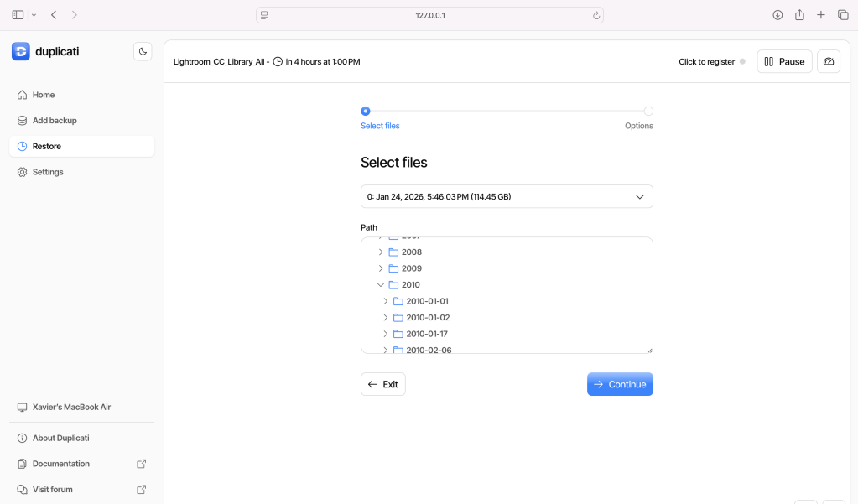Image resolution: width=858 pixels, height=504 pixels.
Task: Click Safari share icon
Action: [x=799, y=15]
